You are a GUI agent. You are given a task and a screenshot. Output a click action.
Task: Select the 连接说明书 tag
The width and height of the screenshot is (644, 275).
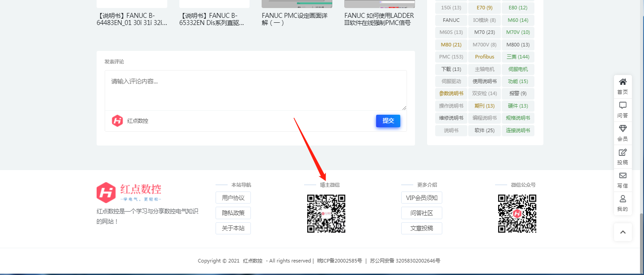tap(518, 130)
